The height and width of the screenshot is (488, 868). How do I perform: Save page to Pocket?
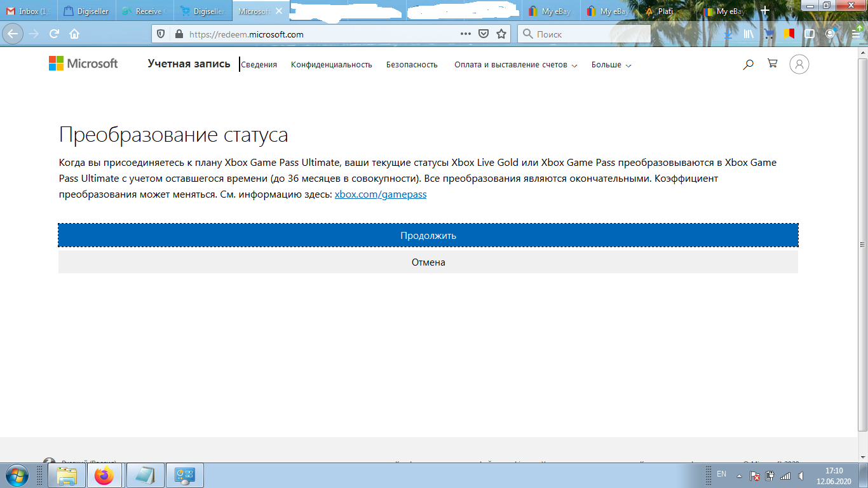(484, 34)
